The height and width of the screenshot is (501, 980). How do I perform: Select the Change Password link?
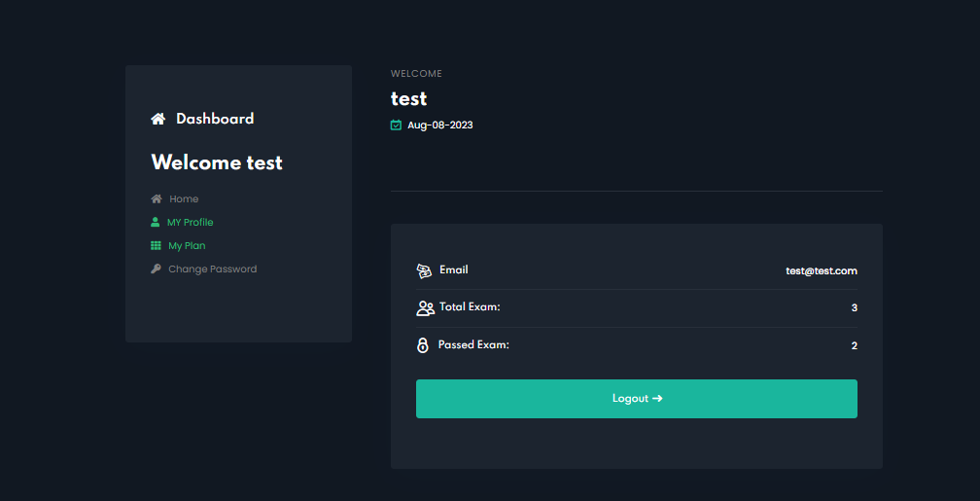pyautogui.click(x=212, y=268)
